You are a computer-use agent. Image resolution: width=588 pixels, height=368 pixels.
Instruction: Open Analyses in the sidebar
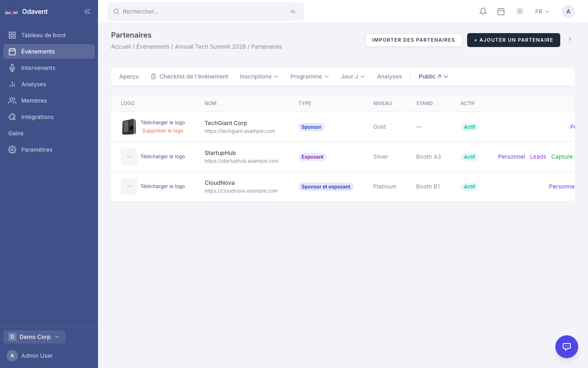[x=49, y=84]
